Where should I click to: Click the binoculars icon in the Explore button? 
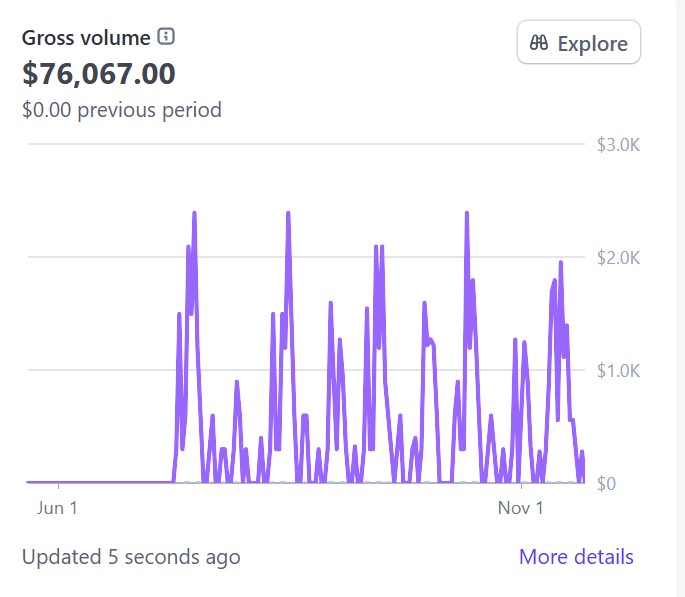[x=540, y=43]
